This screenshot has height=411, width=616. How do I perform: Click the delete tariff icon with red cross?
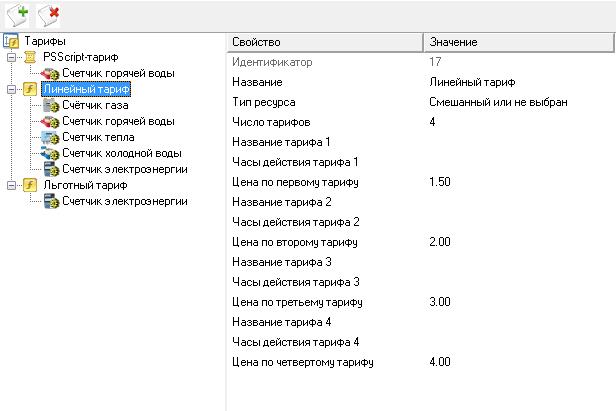[x=48, y=15]
